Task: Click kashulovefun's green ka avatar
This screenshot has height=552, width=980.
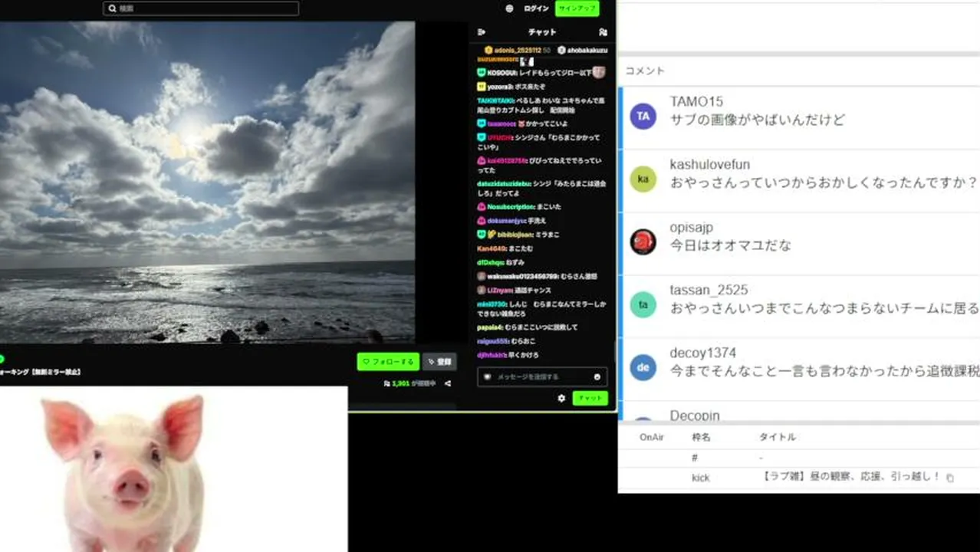Action: pyautogui.click(x=643, y=179)
